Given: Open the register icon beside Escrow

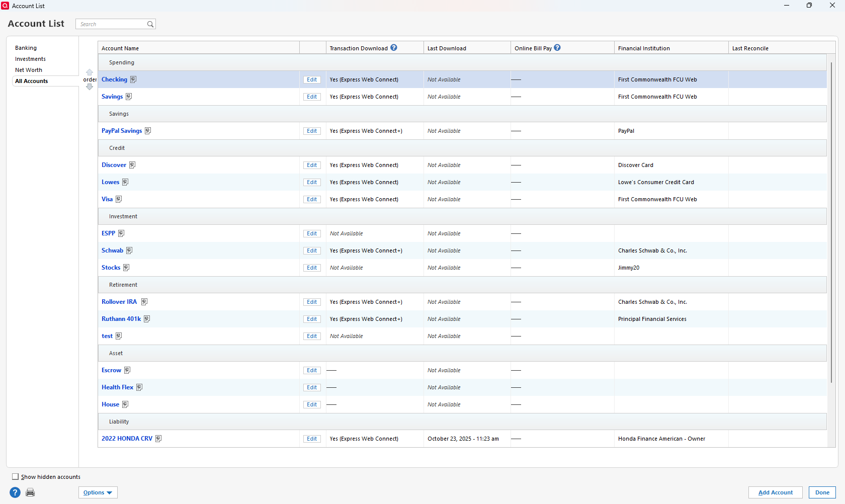Looking at the screenshot, I should [127, 370].
